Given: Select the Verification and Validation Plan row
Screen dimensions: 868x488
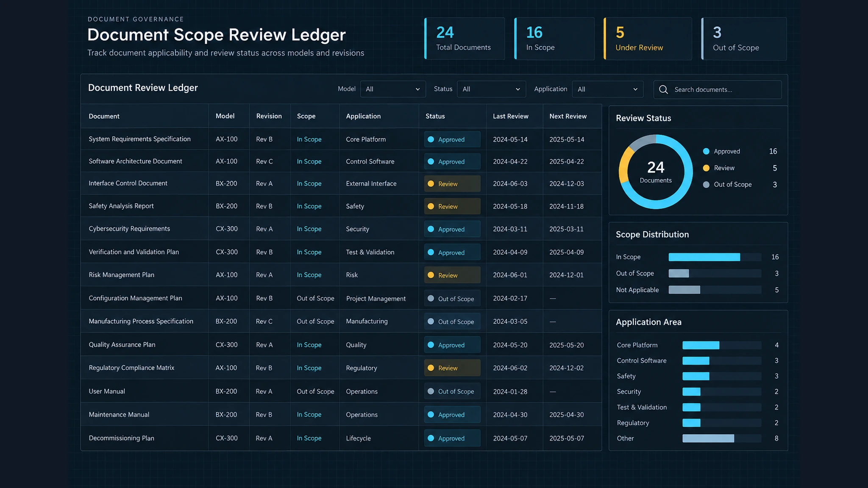Looking at the screenshot, I should click(x=341, y=252).
